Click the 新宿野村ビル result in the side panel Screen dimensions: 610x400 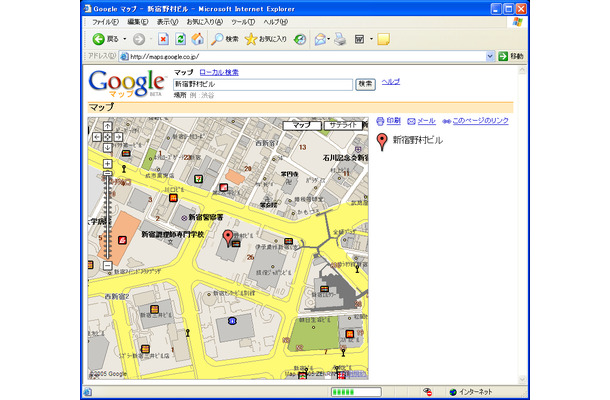(x=418, y=140)
